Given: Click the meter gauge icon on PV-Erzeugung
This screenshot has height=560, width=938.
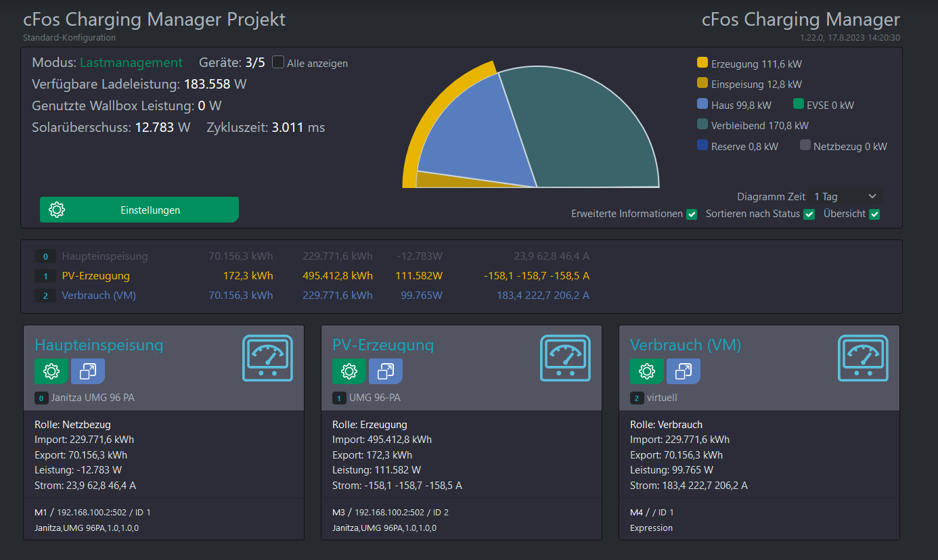Looking at the screenshot, I should (x=565, y=358).
